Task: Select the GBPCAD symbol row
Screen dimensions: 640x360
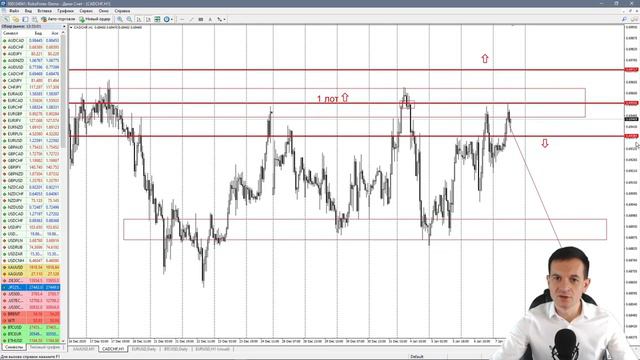Action: [31, 154]
